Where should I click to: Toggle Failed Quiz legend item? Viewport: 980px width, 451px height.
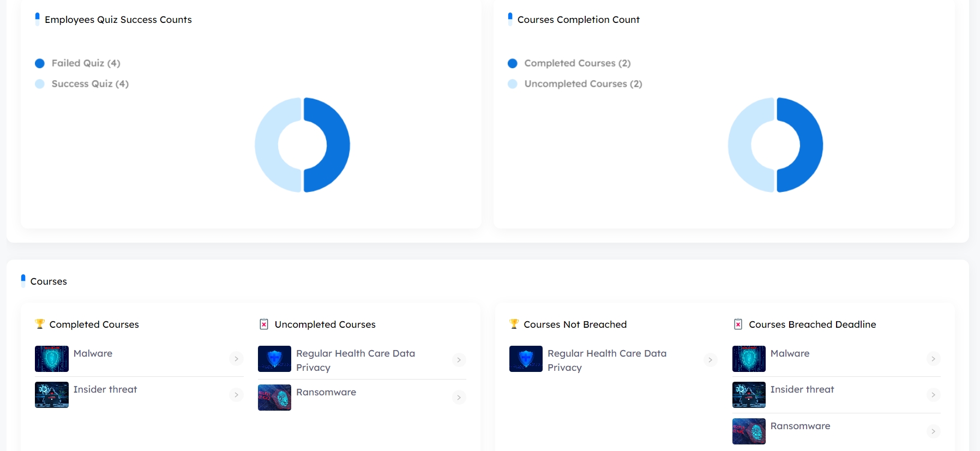pos(77,63)
